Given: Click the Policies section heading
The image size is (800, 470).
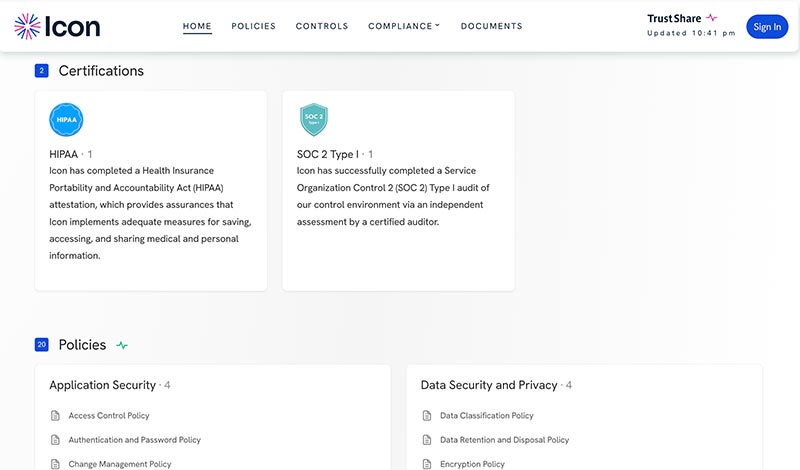Looking at the screenshot, I should click(82, 344).
